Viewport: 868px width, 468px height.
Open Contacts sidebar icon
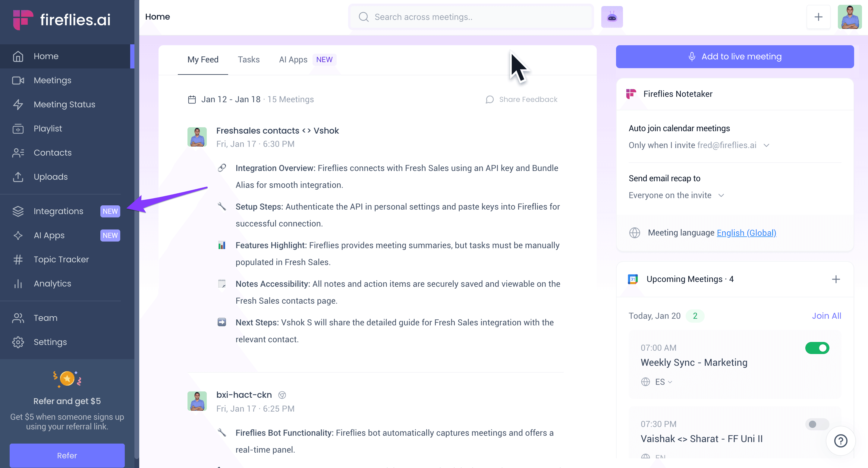pyautogui.click(x=18, y=153)
